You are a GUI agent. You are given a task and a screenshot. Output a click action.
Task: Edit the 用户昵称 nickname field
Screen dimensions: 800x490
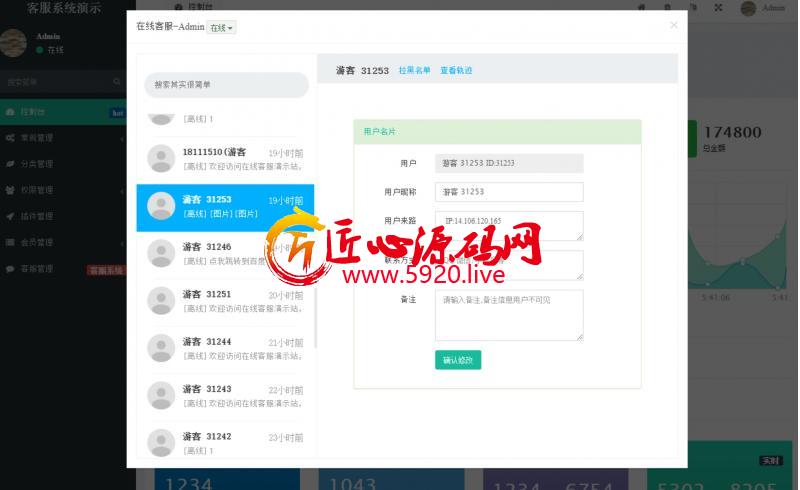click(x=509, y=192)
